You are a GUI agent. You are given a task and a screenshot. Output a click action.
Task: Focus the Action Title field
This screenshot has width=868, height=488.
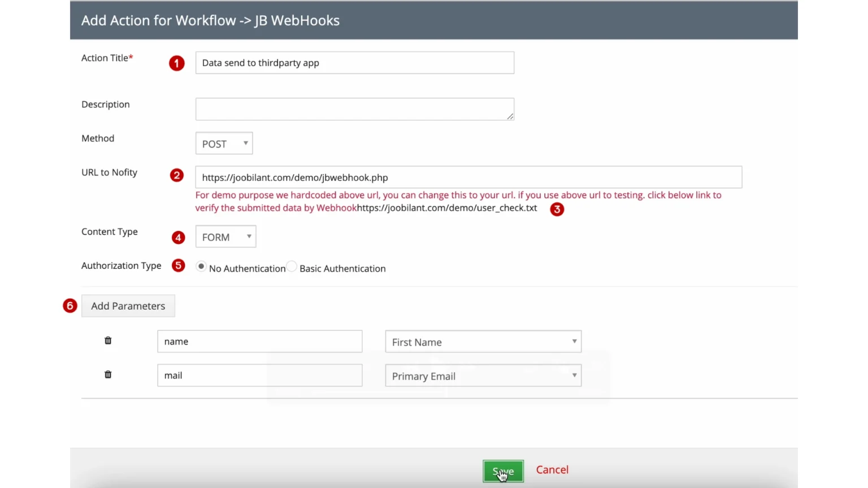(x=354, y=63)
